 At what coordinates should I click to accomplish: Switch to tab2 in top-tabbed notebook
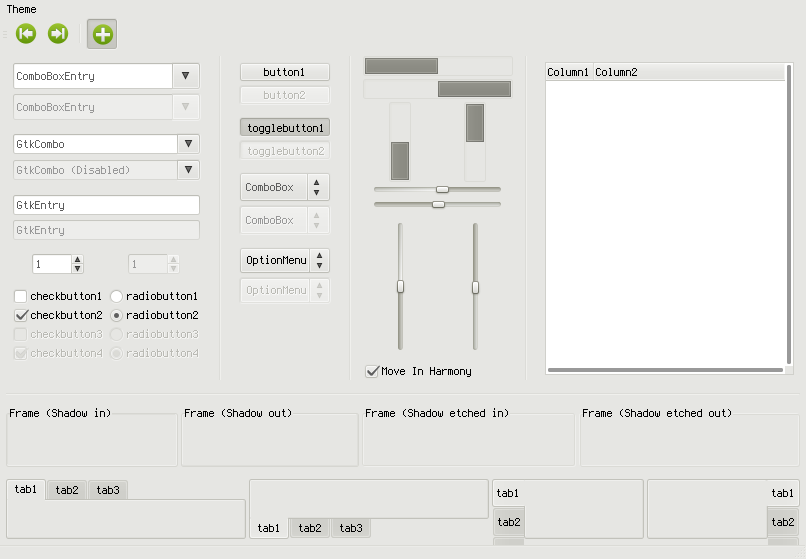click(x=67, y=490)
